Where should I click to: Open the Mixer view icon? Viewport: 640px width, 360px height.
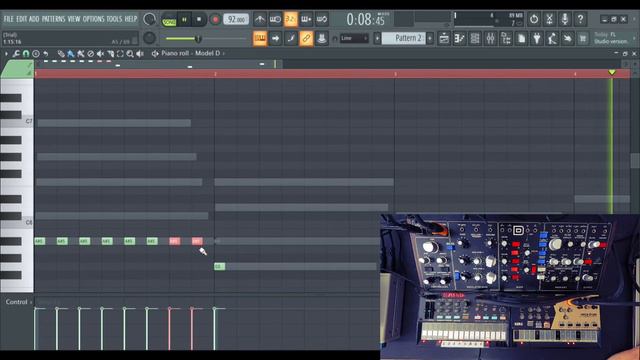490,38
